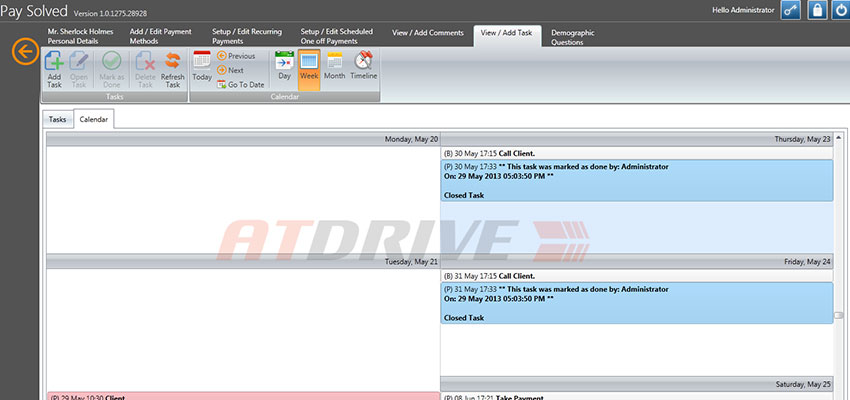Go to Previous calendar period
The height and width of the screenshot is (400, 850).
pos(236,56)
